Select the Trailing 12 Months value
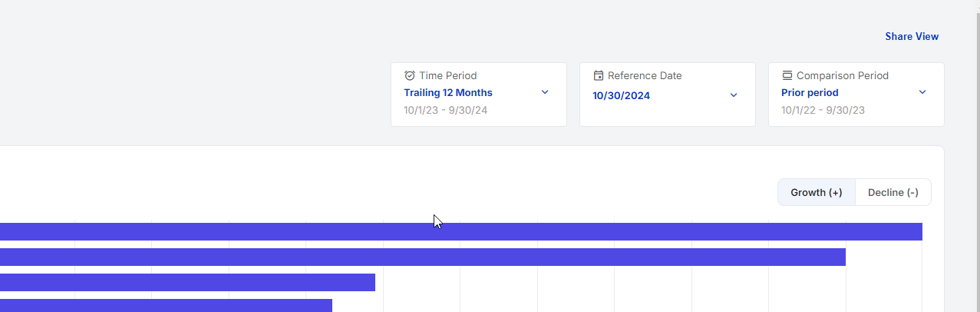980x312 pixels. click(448, 93)
